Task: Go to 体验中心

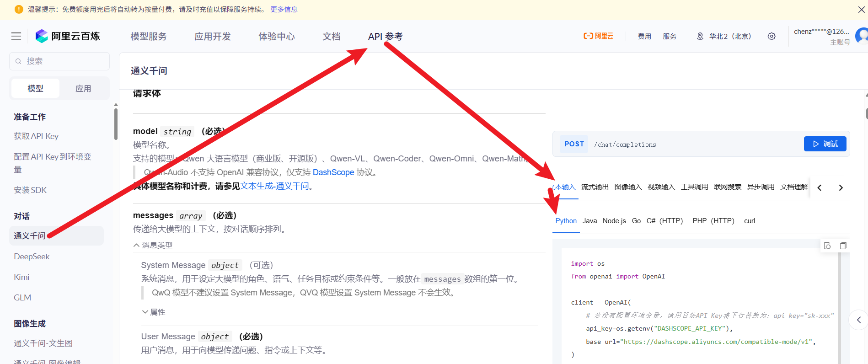Action: click(277, 36)
